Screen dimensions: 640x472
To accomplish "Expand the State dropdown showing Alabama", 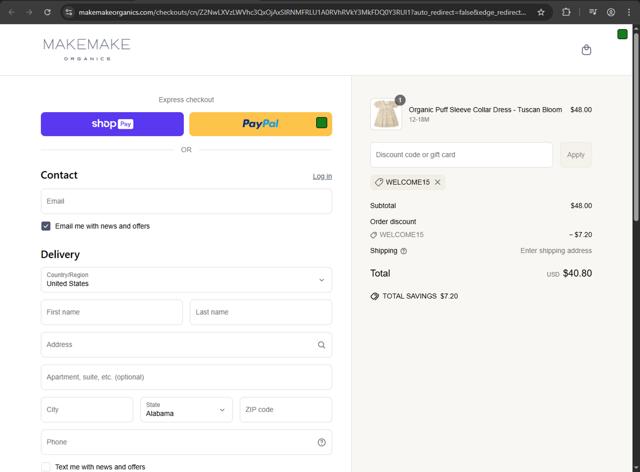I will (186, 409).
